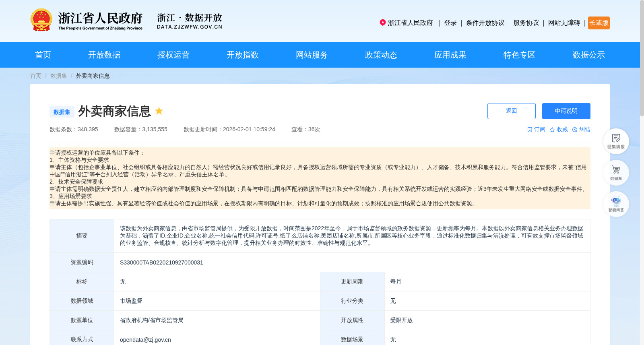Click the 查看：36次 view count
The image size is (644, 345).
coord(306,130)
